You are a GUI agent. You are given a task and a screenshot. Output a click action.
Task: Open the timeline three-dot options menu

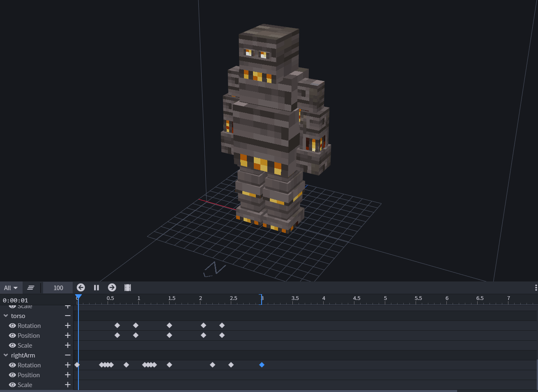click(536, 288)
